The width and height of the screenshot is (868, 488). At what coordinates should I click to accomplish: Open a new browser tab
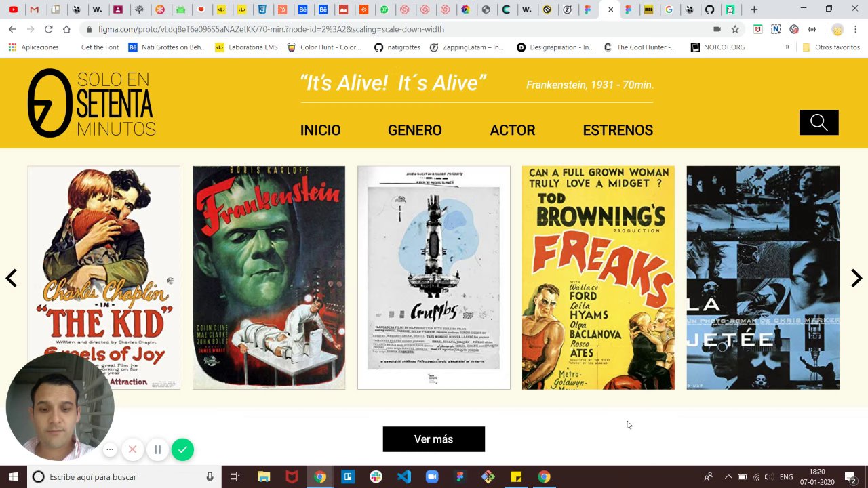click(x=754, y=9)
